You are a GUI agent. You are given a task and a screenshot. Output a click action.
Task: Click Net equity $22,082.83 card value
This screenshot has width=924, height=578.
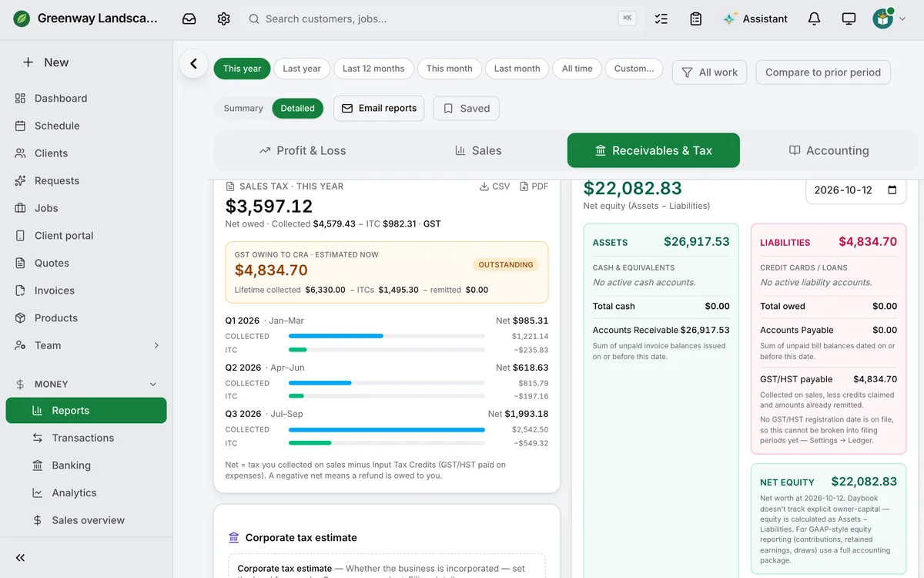(864, 482)
